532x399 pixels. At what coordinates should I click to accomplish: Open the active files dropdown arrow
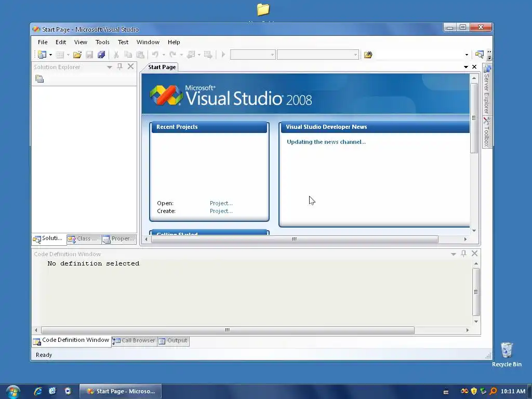click(466, 67)
